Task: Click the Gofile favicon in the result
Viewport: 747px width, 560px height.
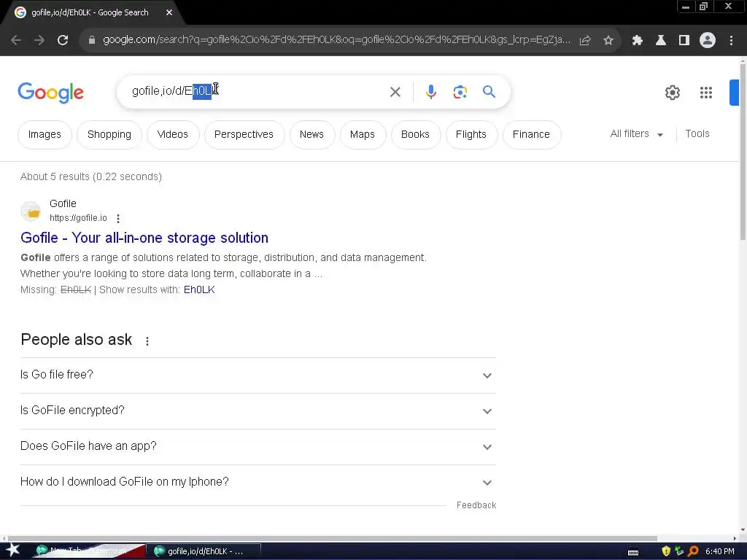Action: [x=31, y=211]
